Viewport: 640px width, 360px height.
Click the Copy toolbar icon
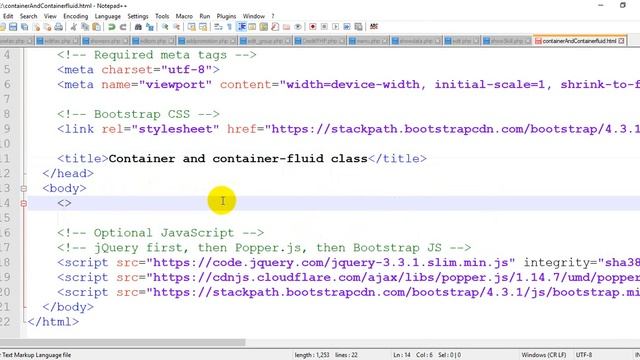[85, 27]
